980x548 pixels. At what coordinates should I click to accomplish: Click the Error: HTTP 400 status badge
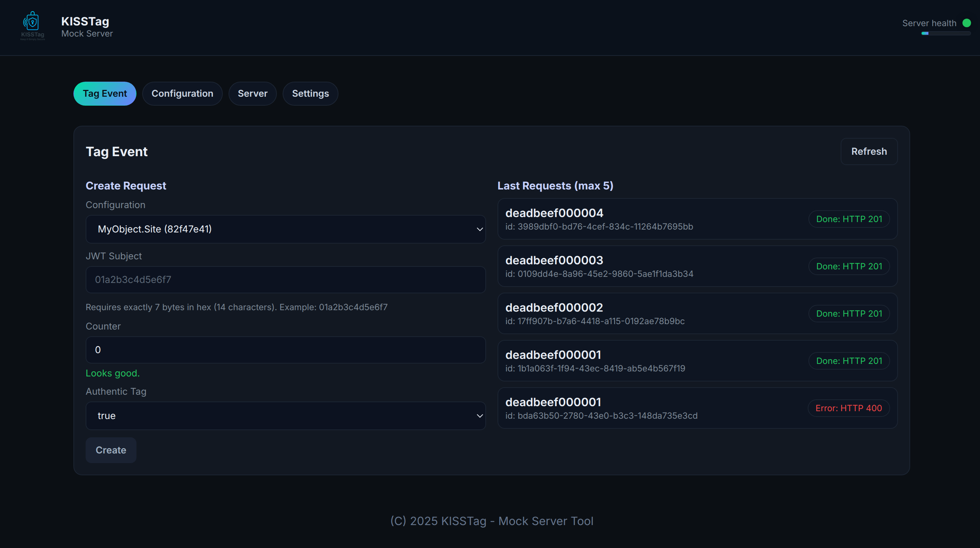(x=849, y=408)
